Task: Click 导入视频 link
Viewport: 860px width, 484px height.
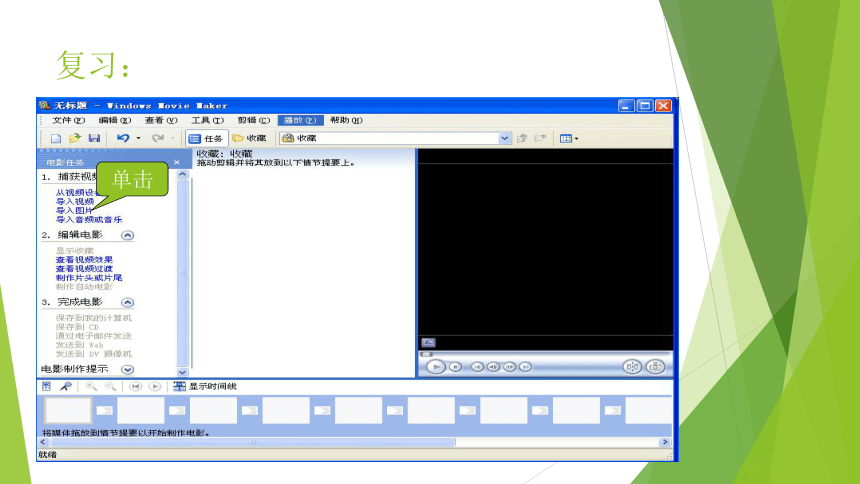Action: point(75,201)
